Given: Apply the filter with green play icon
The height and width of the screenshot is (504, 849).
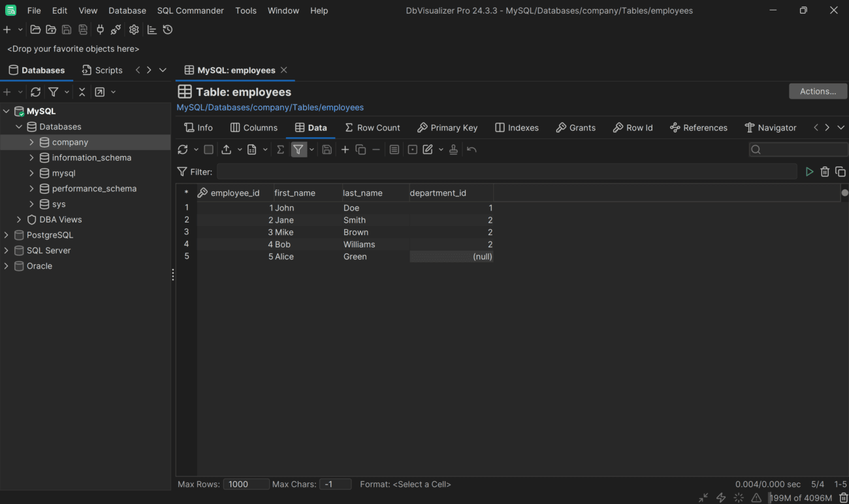Looking at the screenshot, I should 809,172.
